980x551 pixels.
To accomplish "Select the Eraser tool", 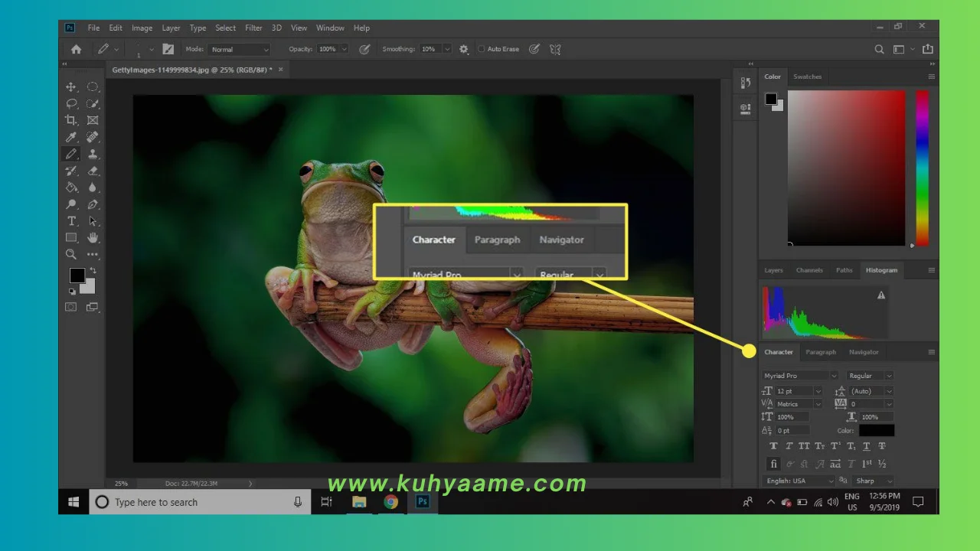I will point(93,171).
